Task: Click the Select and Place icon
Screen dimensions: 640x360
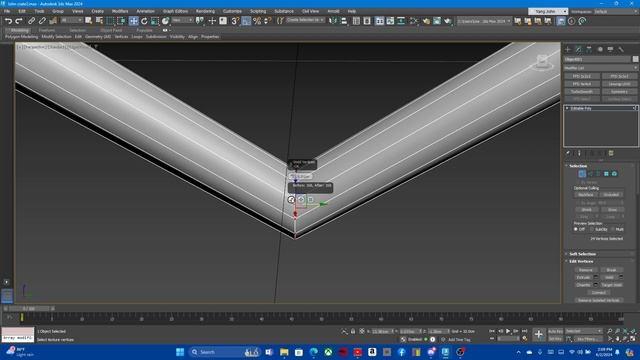Action: (x=165, y=21)
